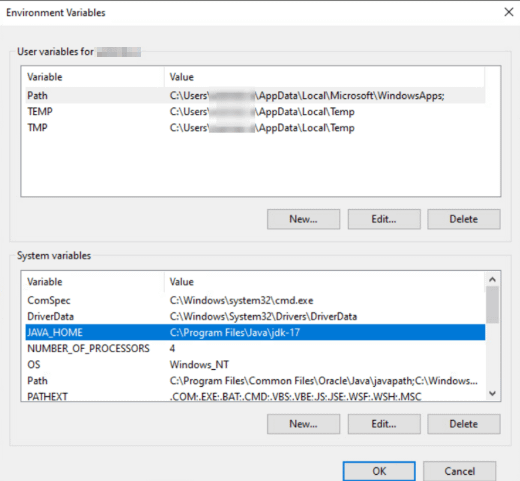Select the TEMP user variable
The image size is (520, 481).
click(255, 112)
